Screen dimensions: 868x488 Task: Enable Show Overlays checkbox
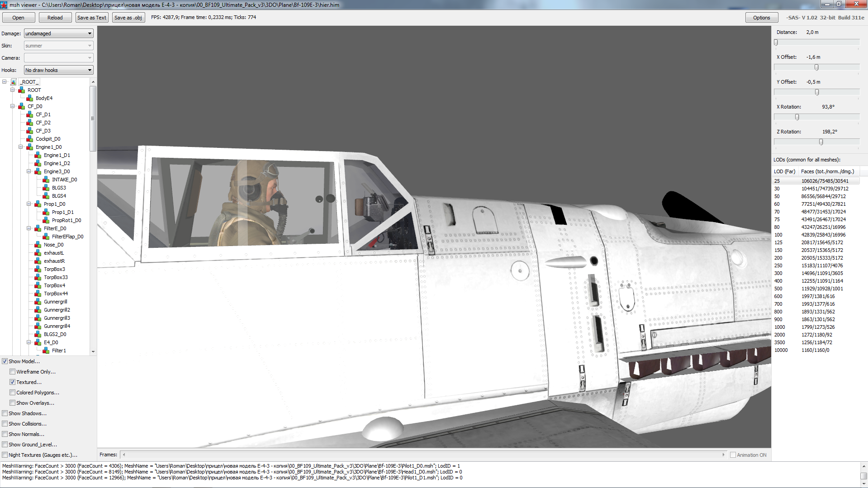point(13,403)
